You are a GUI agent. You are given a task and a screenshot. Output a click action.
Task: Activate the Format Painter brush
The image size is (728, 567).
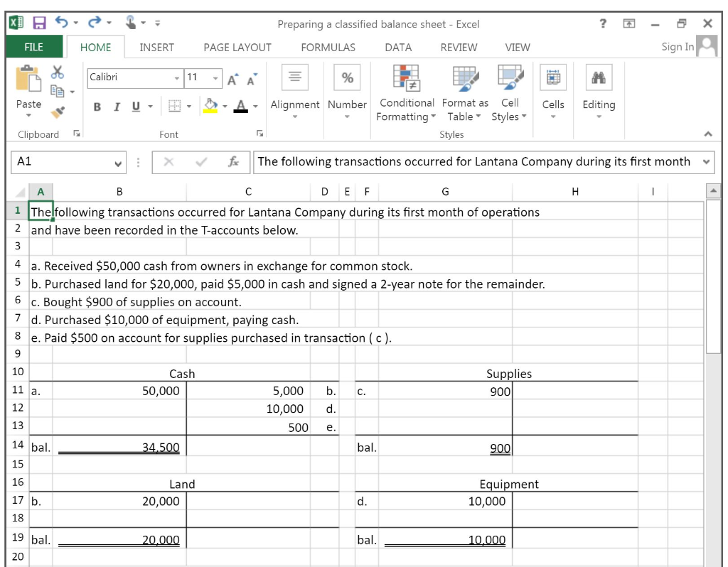pyautogui.click(x=58, y=112)
